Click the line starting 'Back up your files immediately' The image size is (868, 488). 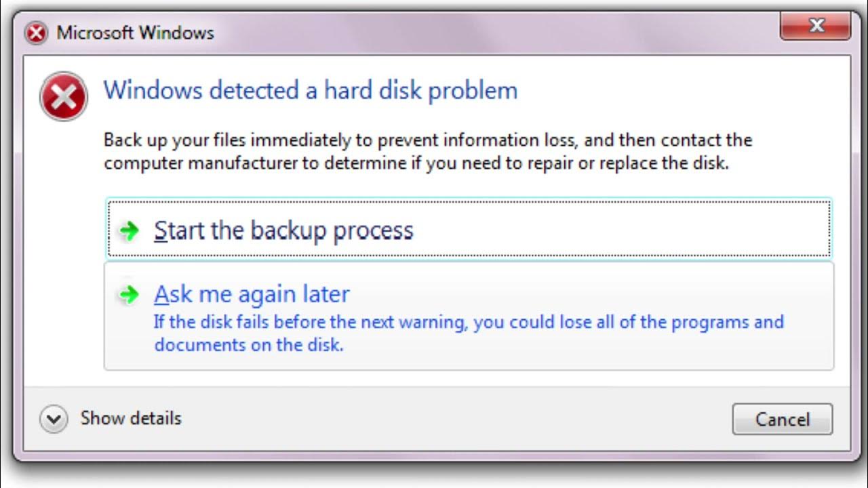427,140
